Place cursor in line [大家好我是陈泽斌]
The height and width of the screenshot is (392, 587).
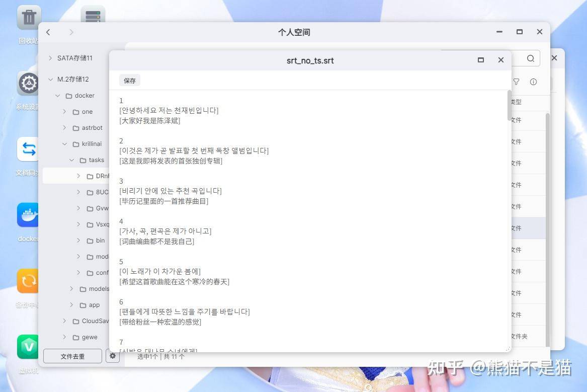(x=150, y=121)
